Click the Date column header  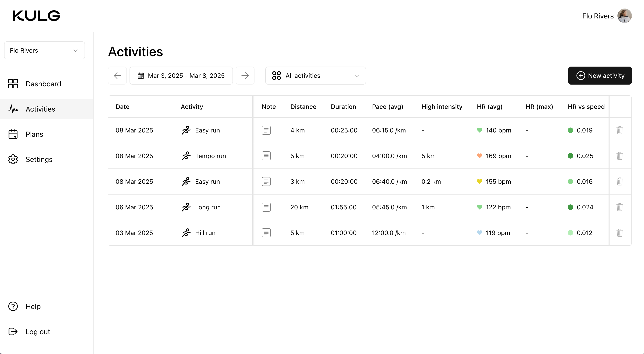(x=123, y=107)
